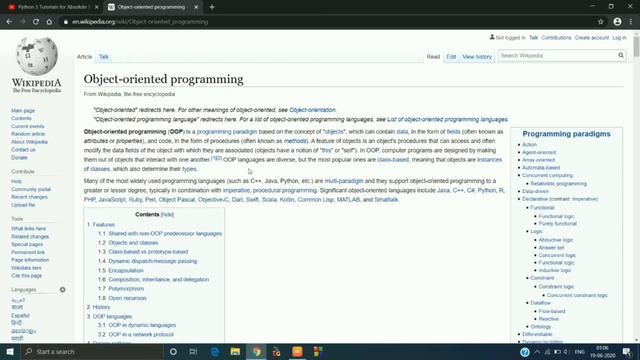Bookmark this page with the star icon
The width and height of the screenshot is (640, 360).
(601, 22)
